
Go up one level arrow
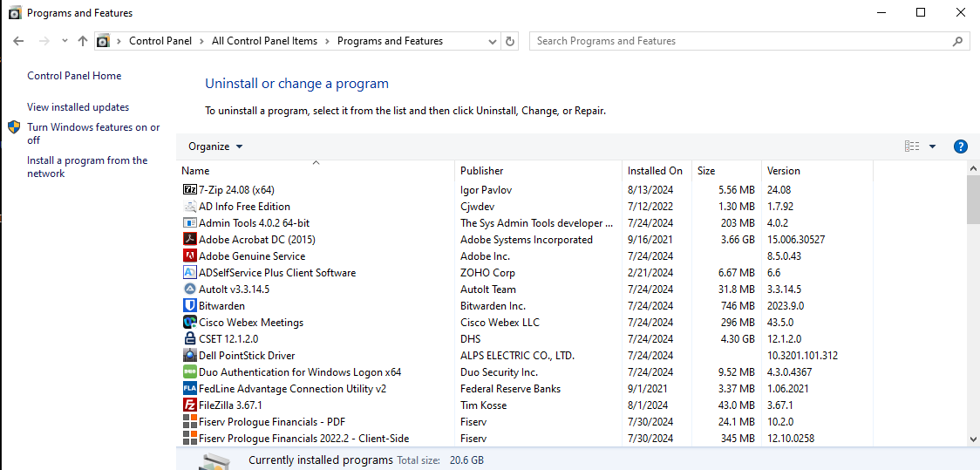tap(83, 41)
